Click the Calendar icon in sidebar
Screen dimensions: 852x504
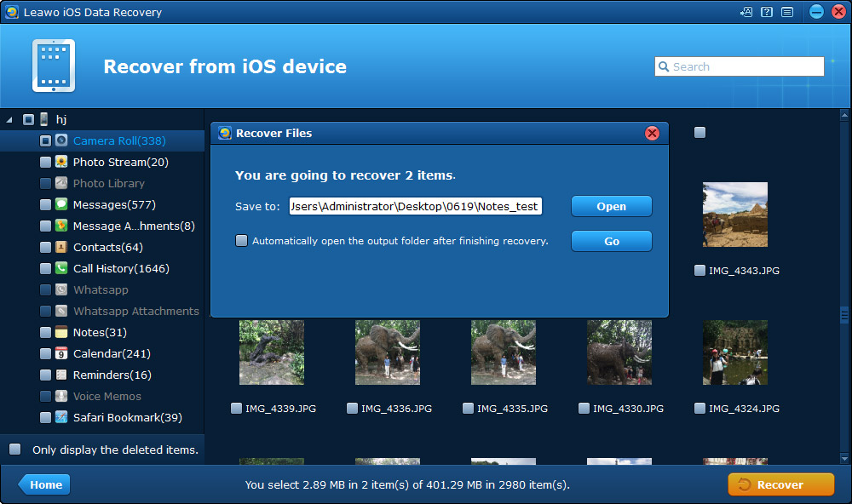(x=61, y=353)
